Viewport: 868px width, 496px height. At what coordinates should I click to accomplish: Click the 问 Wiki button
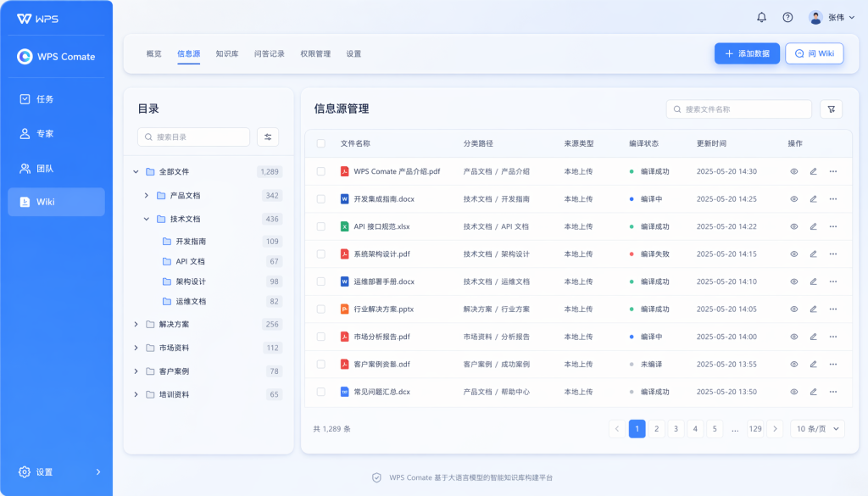click(x=815, y=53)
